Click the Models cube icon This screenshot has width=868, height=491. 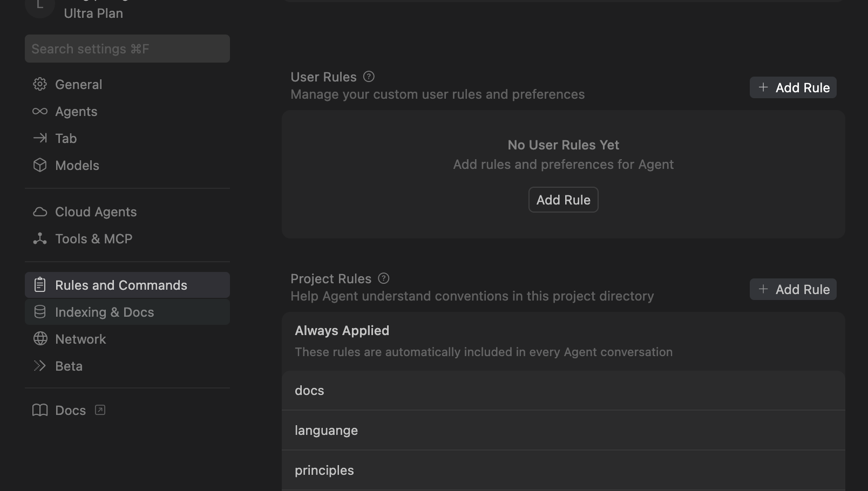[40, 165]
